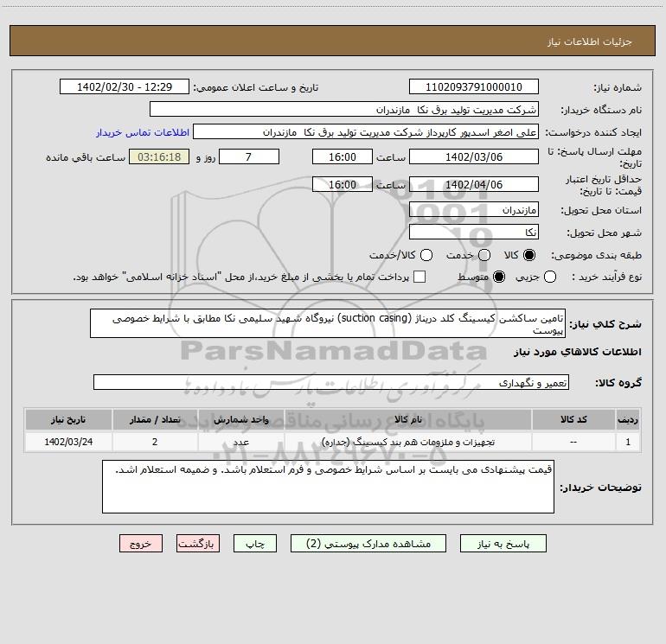666x644 pixels.
Task: Click the تعداد / مقدار column header
Action: (x=155, y=419)
